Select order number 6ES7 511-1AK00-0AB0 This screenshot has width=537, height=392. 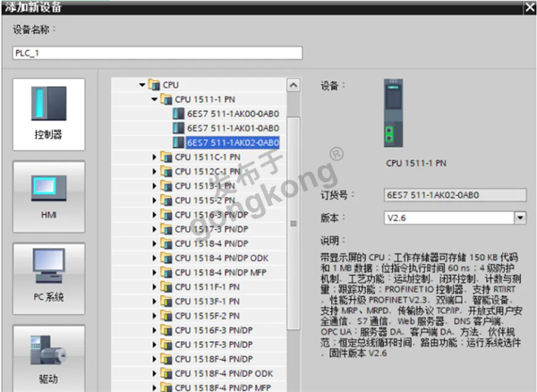[x=233, y=114]
